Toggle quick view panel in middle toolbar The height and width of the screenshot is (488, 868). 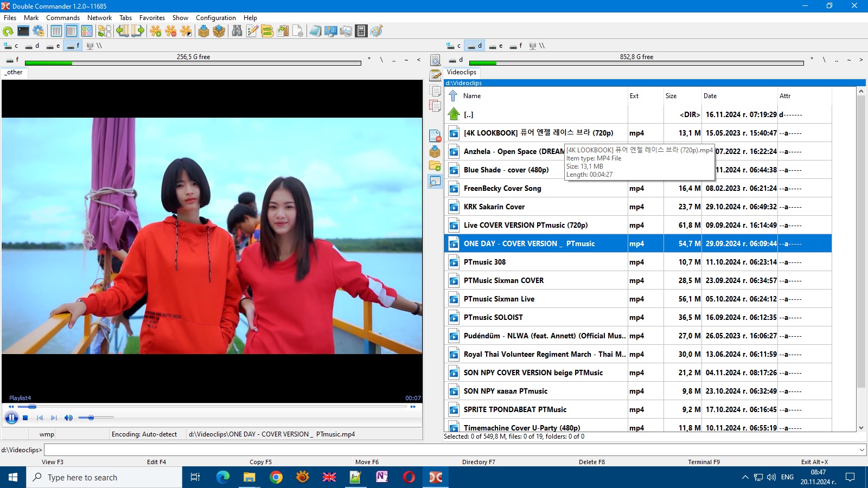435,181
